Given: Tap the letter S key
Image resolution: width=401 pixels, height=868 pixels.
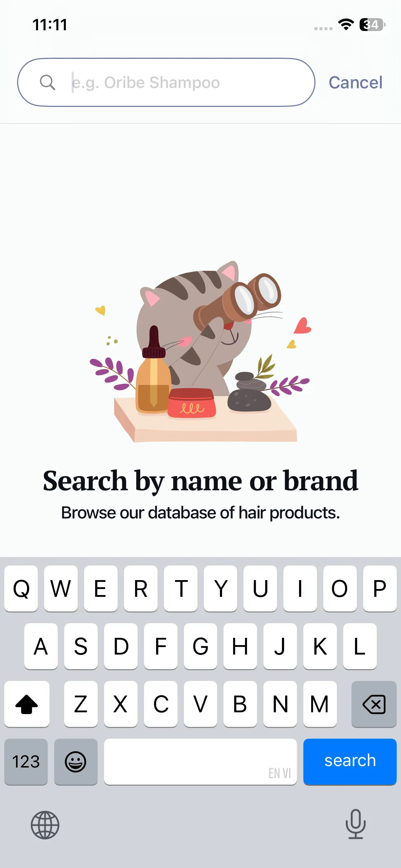Looking at the screenshot, I should tap(81, 646).
